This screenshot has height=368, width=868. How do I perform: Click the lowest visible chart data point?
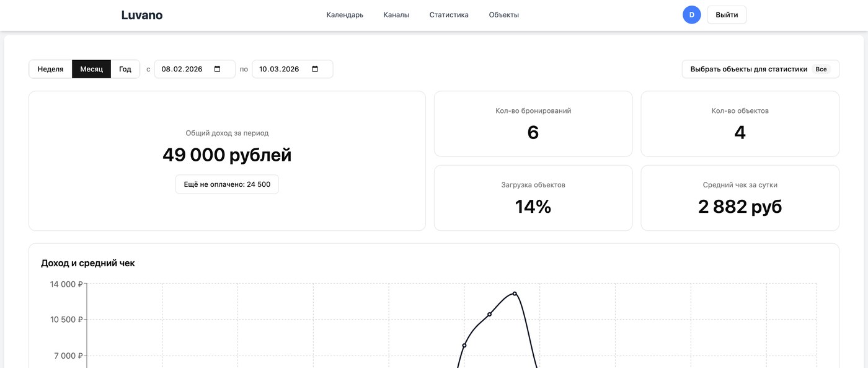(464, 346)
